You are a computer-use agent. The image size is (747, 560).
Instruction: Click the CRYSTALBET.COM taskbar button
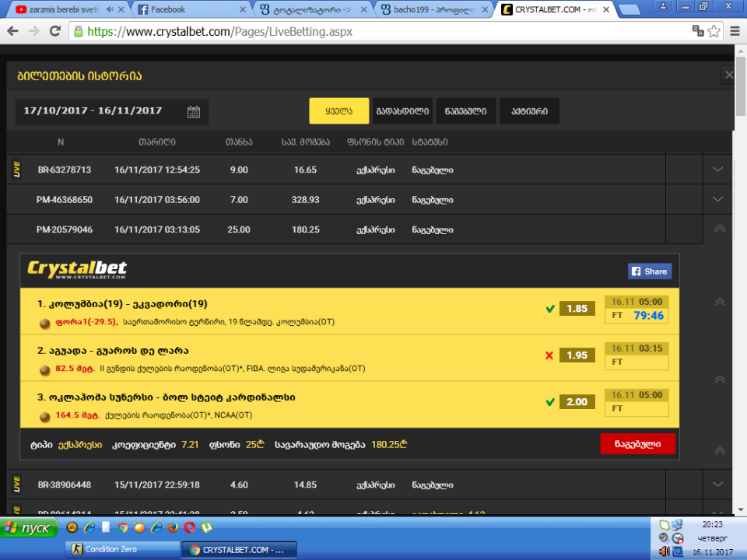[x=239, y=550]
